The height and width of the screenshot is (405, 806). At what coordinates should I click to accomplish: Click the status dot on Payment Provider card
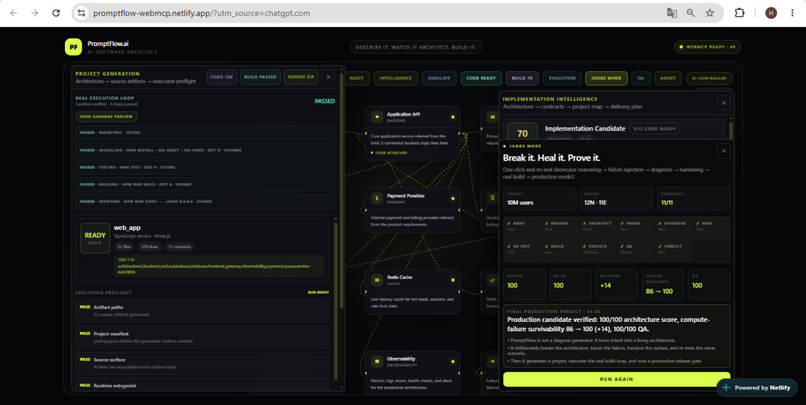pos(453,198)
